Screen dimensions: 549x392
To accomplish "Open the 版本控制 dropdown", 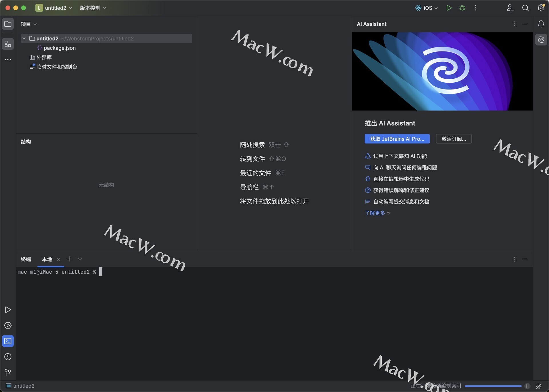I will click(93, 8).
